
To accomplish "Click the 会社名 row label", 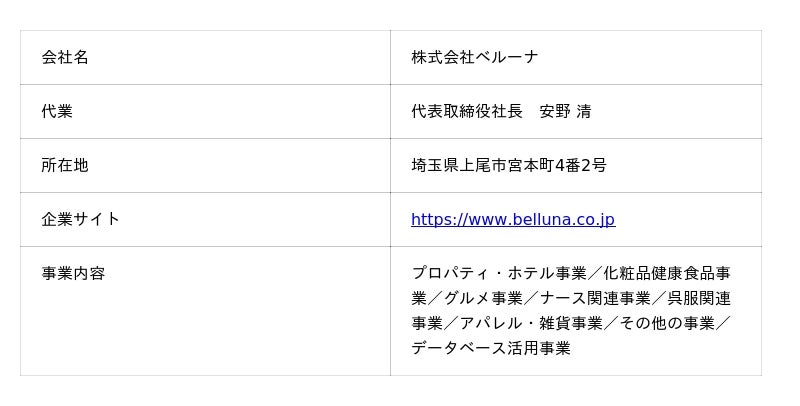I will pyautogui.click(x=65, y=58).
